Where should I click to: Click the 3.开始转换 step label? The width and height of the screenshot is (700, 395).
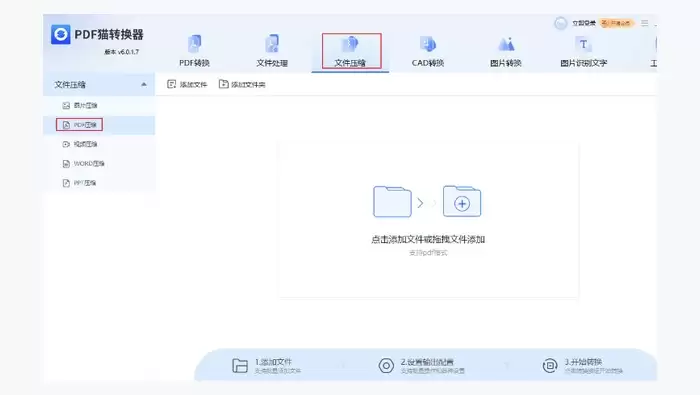tap(583, 362)
